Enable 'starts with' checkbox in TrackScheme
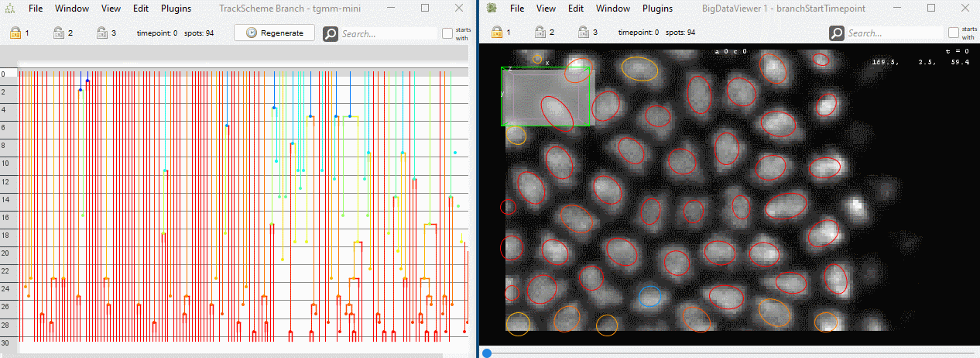This screenshot has height=358, width=980. (447, 33)
